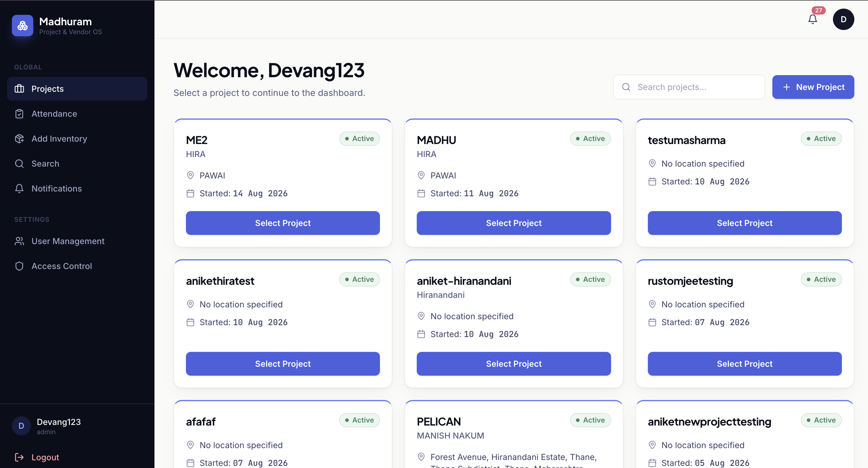Open the Add Inventory menu item

point(77,139)
